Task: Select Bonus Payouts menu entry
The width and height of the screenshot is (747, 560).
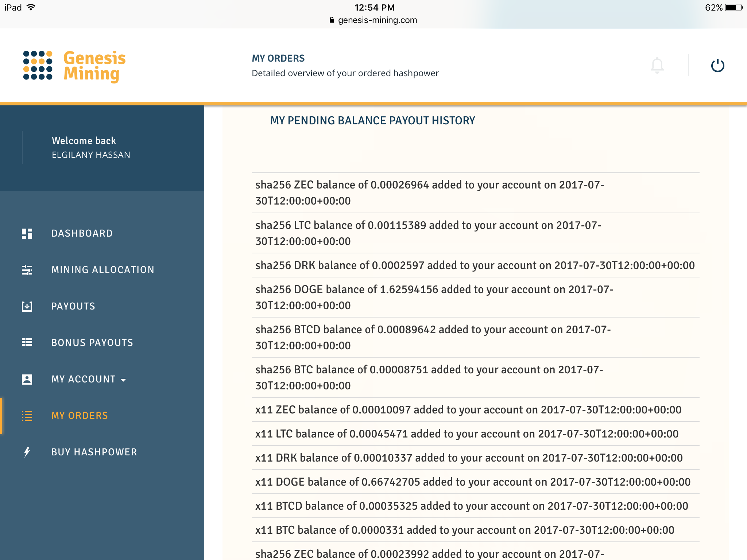Action: pos(92,343)
